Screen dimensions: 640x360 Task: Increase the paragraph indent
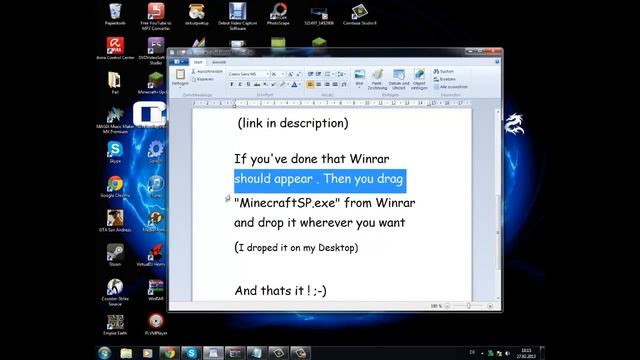click(318, 74)
